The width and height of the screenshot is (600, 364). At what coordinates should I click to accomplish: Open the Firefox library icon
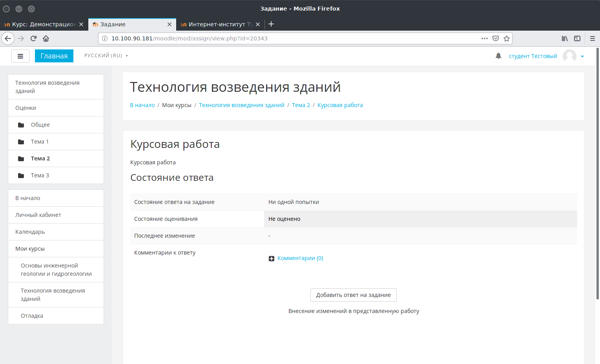[x=565, y=38]
